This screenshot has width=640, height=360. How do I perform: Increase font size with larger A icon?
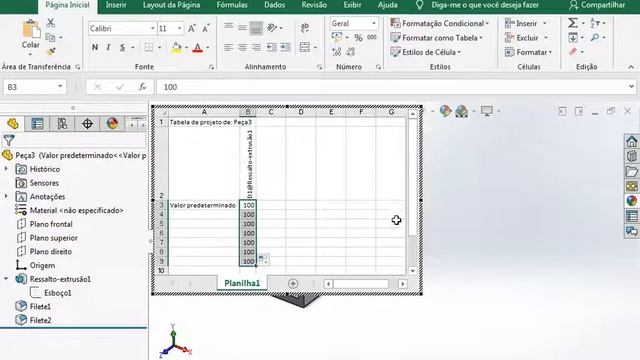pos(192,28)
